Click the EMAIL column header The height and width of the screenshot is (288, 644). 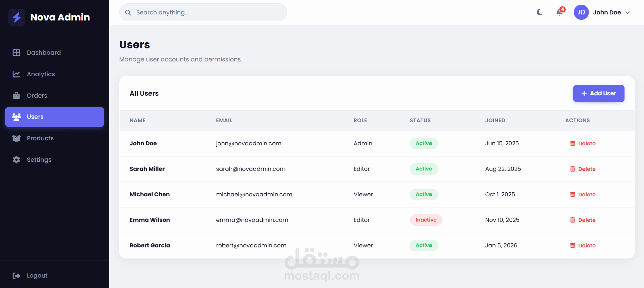click(x=224, y=121)
